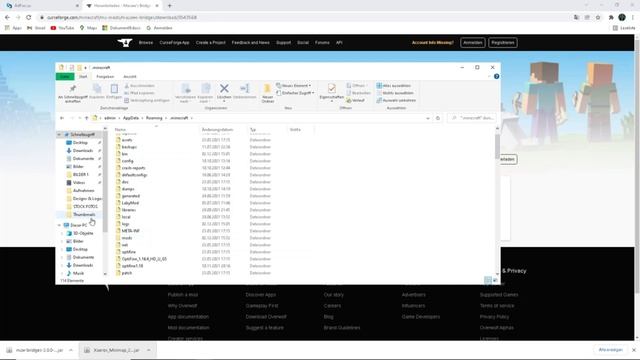The image size is (640, 360).
Task: Bookmark this page with the star
Action: click(598, 18)
